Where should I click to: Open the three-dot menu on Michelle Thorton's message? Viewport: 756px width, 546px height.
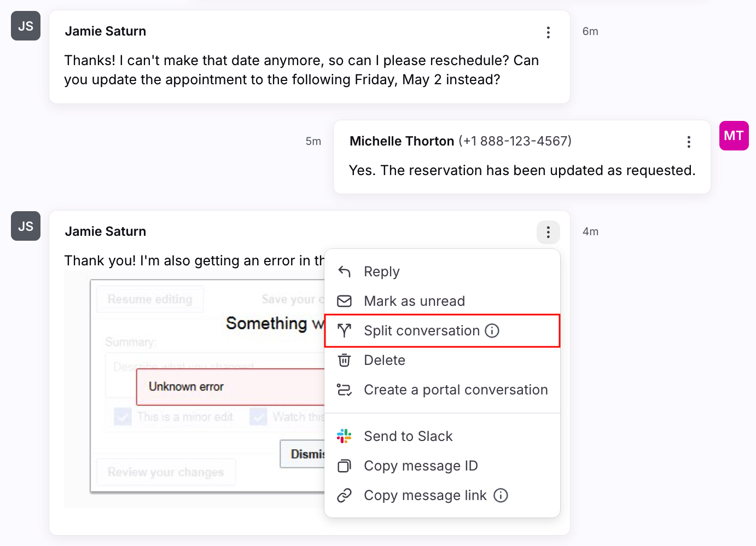(x=688, y=142)
